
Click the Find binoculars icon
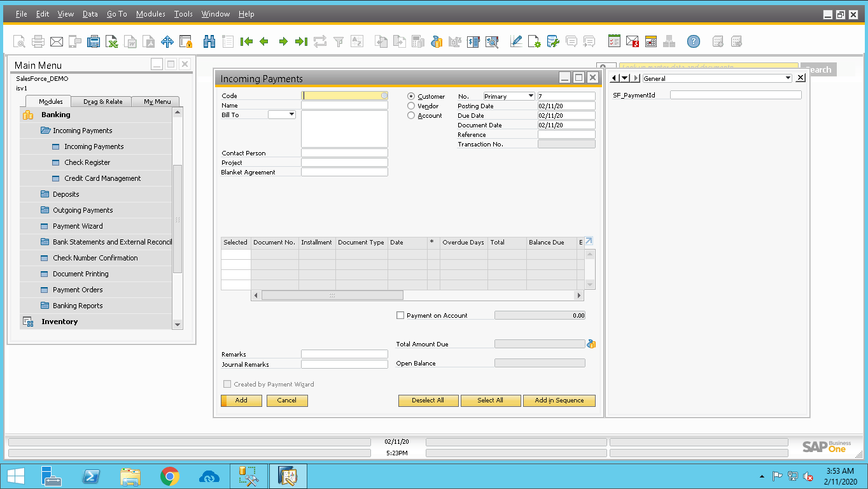point(209,42)
